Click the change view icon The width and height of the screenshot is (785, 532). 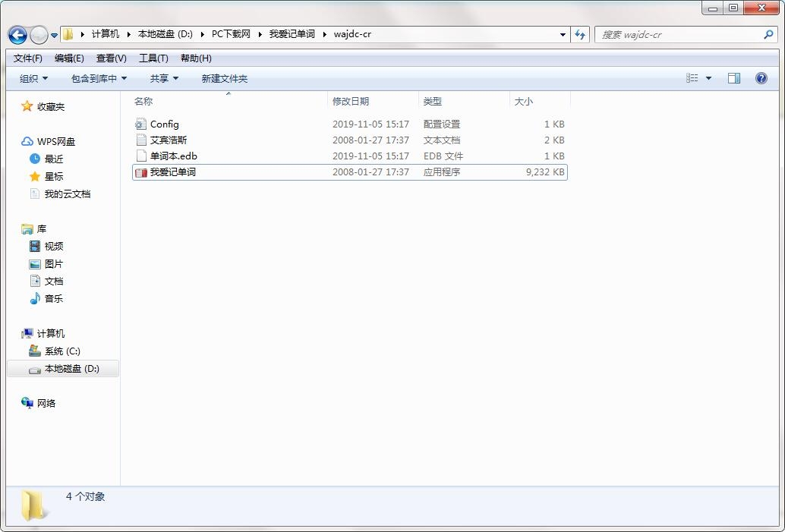click(x=692, y=78)
